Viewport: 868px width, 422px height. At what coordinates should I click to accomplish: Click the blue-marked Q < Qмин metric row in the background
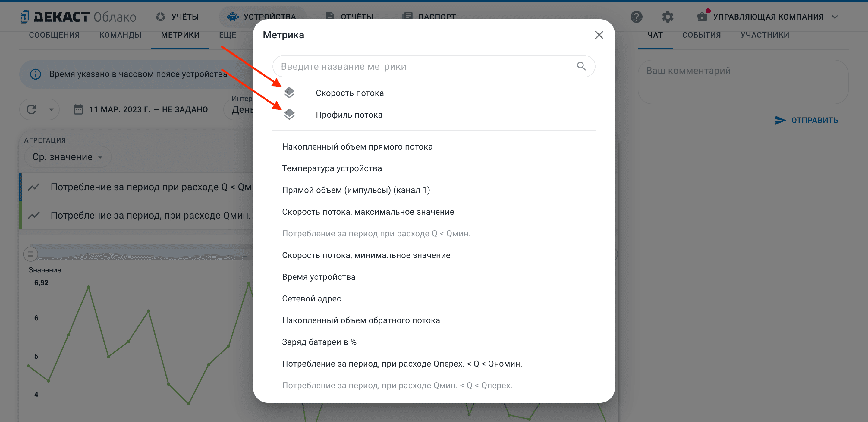tap(137, 187)
